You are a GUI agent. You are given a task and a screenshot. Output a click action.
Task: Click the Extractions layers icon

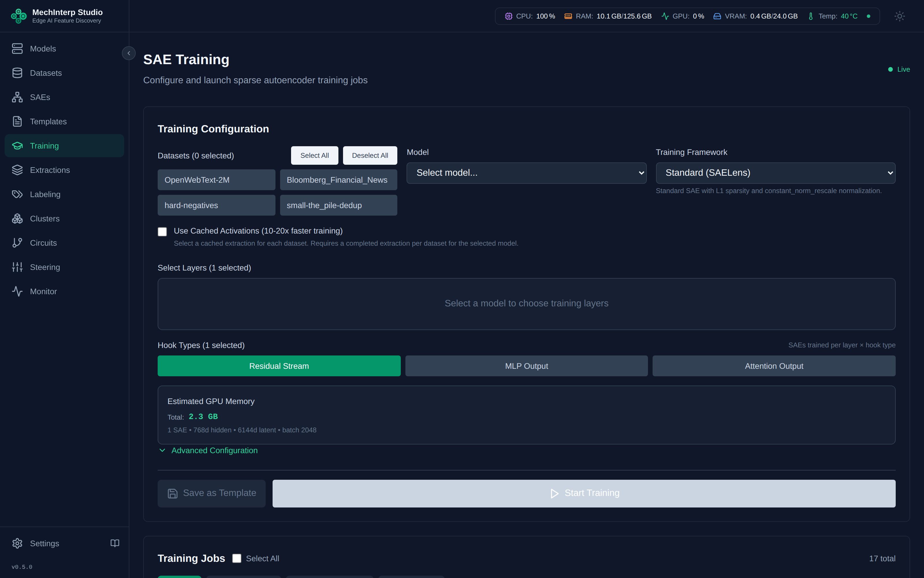(17, 170)
